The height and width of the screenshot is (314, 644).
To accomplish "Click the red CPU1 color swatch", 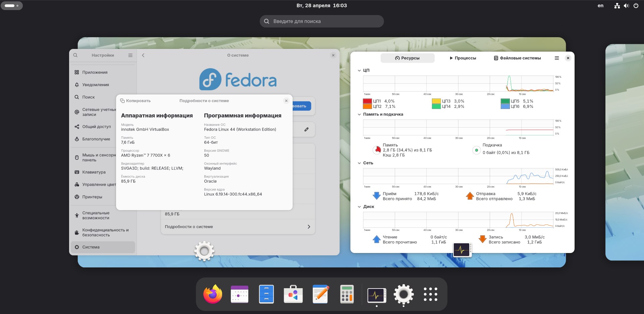I will click(x=367, y=101).
